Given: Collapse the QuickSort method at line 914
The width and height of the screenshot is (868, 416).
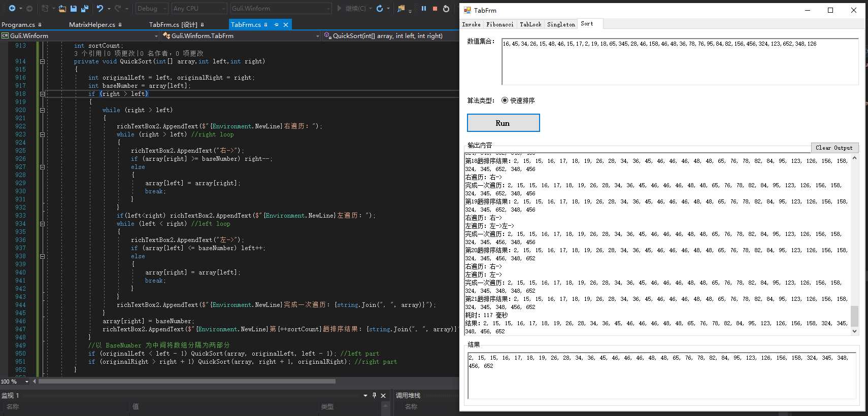Looking at the screenshot, I should [42, 61].
